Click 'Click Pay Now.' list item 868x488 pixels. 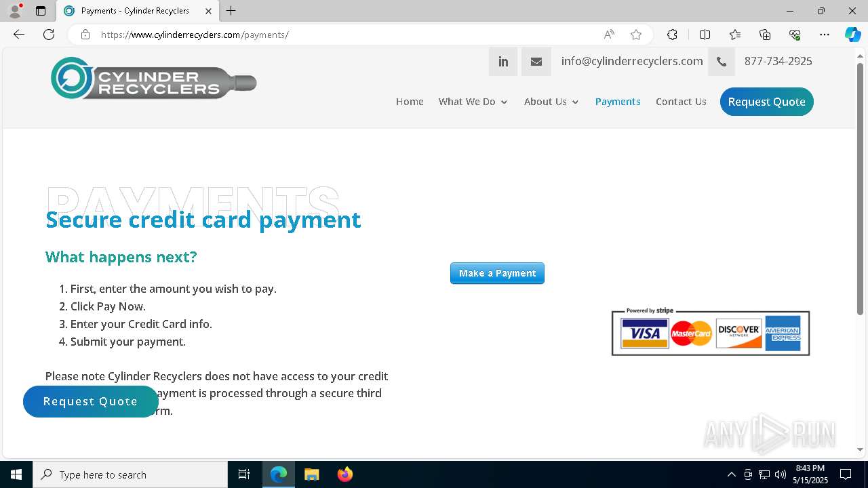108,306
